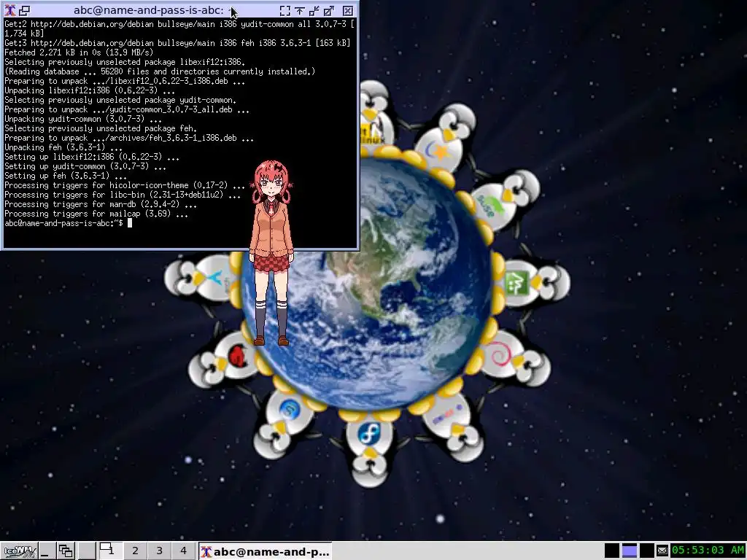Open the xterm window menu icon

[x=10, y=10]
